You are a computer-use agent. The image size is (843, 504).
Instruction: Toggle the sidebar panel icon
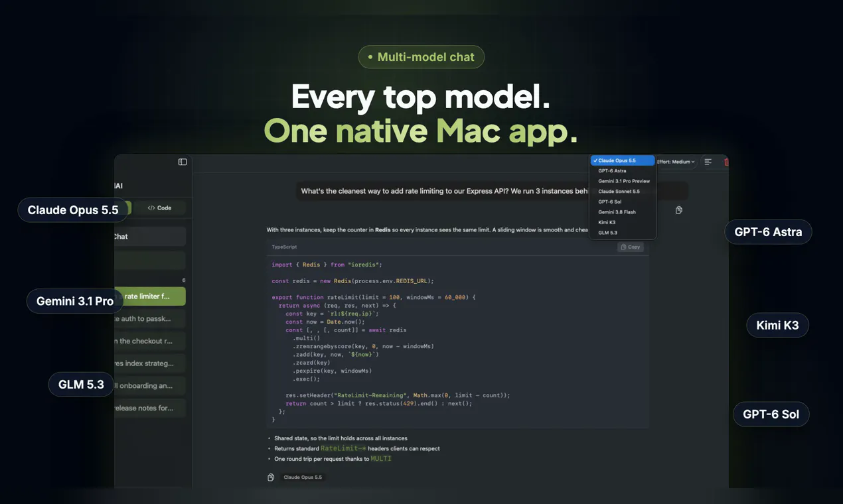point(183,162)
